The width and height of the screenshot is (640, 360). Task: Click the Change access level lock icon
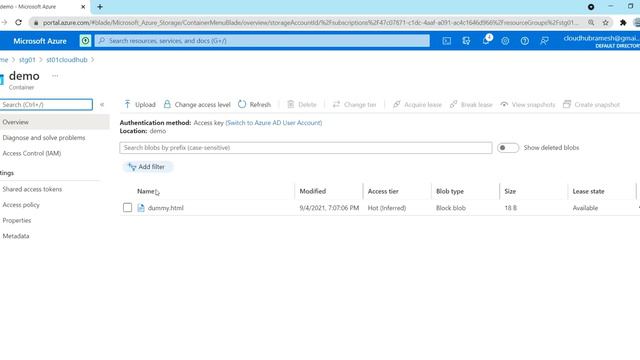(x=167, y=104)
